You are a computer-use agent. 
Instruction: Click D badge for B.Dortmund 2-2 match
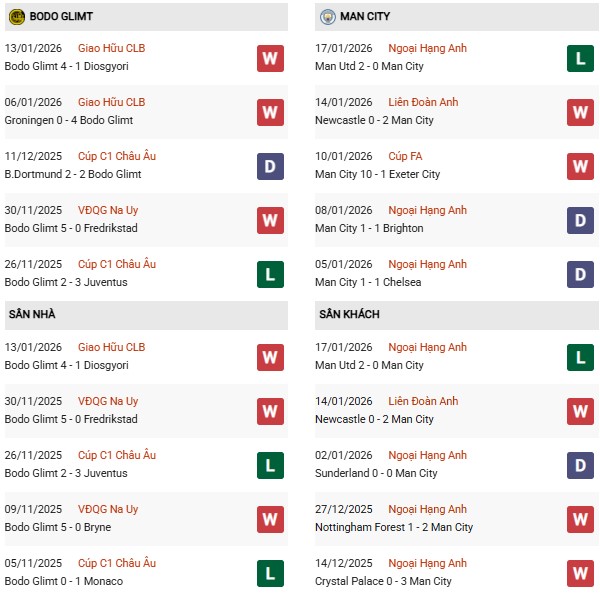(x=270, y=166)
